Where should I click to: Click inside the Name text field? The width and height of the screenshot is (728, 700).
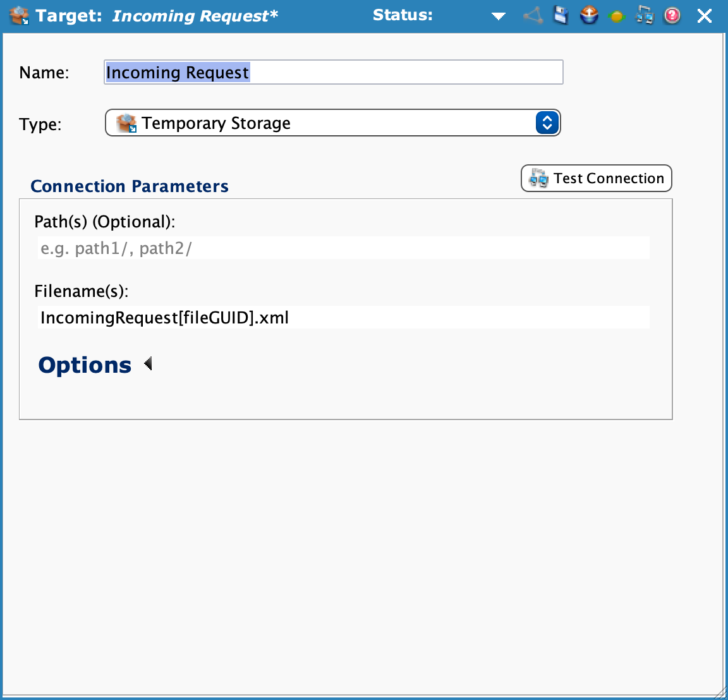[404, 73]
